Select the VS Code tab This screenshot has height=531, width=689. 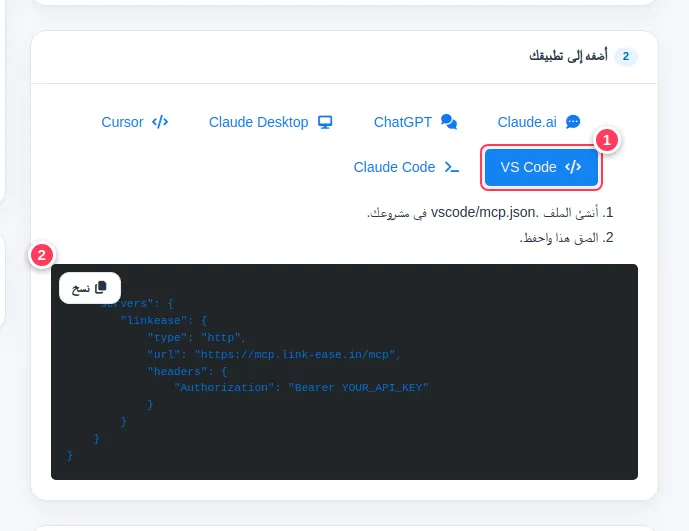[x=541, y=167]
